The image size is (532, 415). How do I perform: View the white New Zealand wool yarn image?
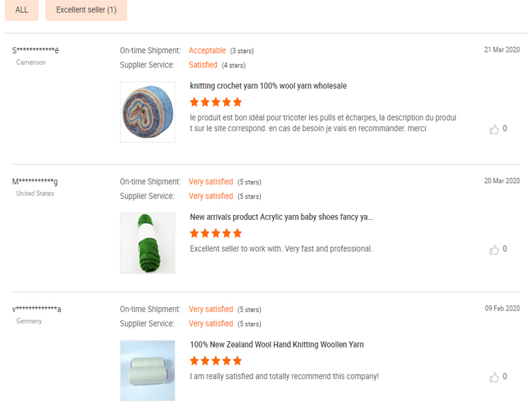pyautogui.click(x=148, y=370)
